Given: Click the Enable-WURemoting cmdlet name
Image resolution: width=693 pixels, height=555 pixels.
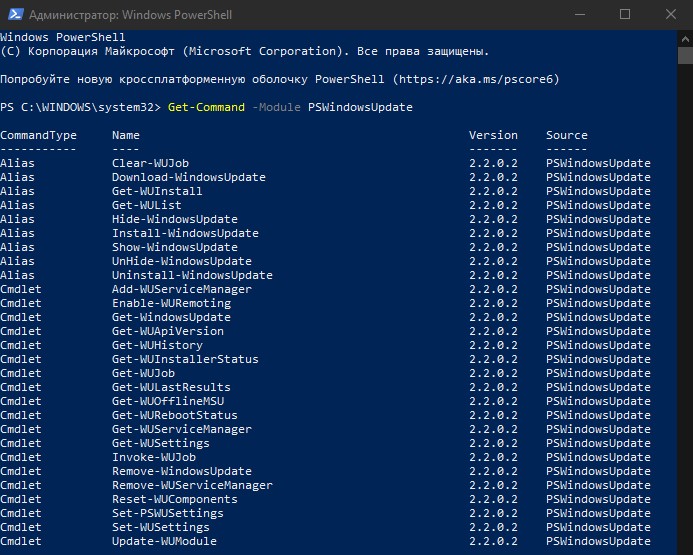Looking at the screenshot, I should point(171,303).
